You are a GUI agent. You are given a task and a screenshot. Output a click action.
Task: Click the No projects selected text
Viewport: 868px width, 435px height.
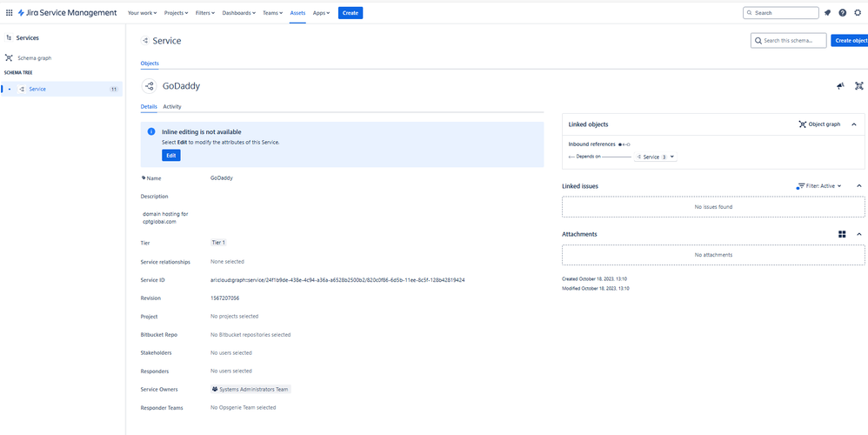tap(234, 317)
